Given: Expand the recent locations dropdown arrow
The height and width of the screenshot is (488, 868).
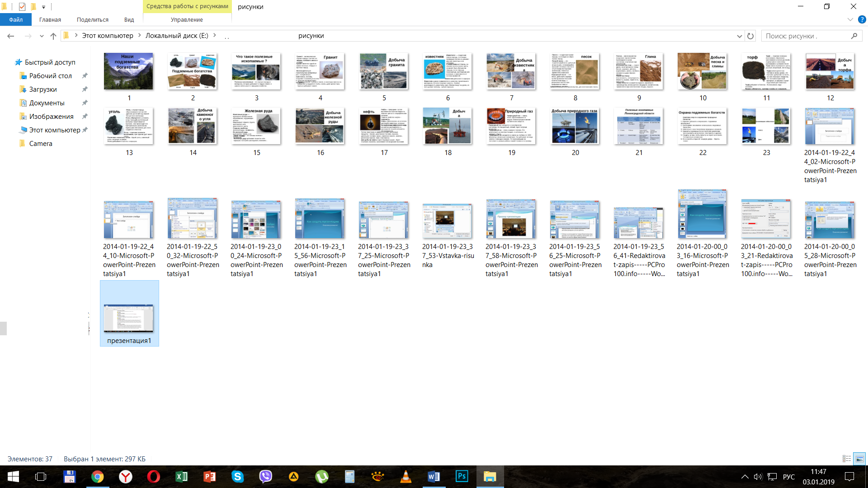Looking at the screenshot, I should [42, 36].
